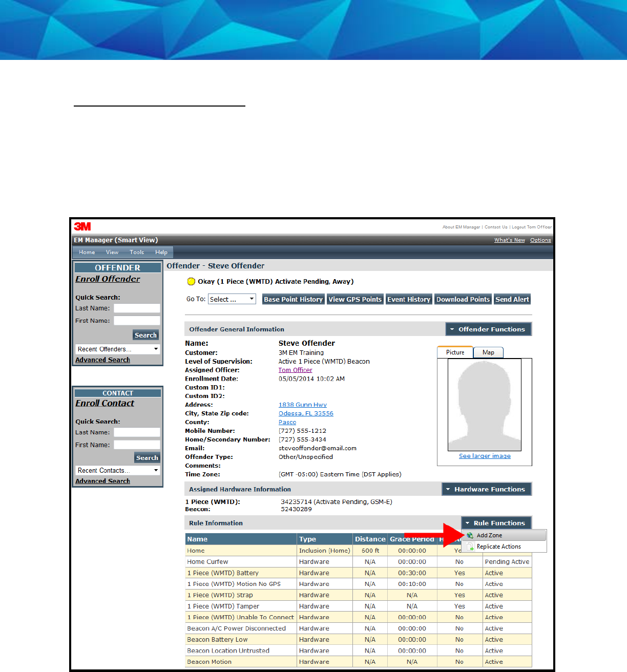Open the Recent Offenders dropdown
The width and height of the screenshot is (627, 672).
point(118,349)
